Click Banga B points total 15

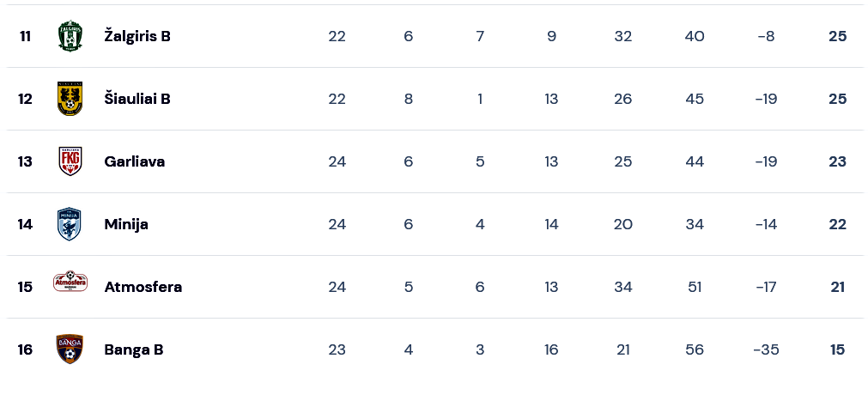point(838,349)
